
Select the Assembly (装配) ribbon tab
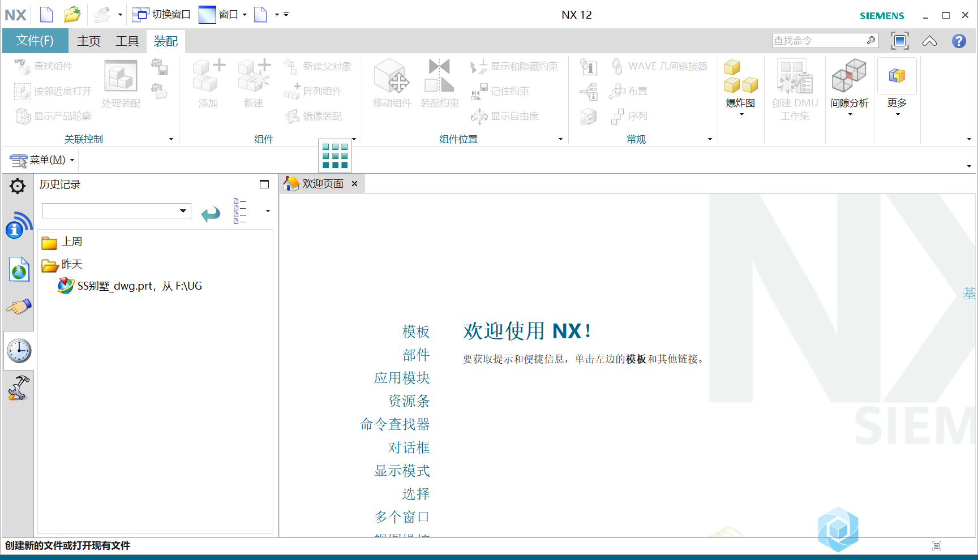pos(166,41)
